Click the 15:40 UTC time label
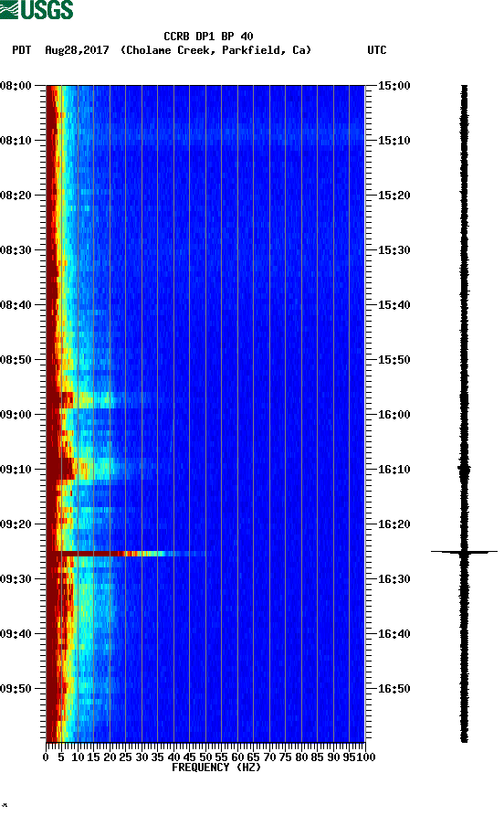Screen dimensions: 504x815 tap(394, 305)
